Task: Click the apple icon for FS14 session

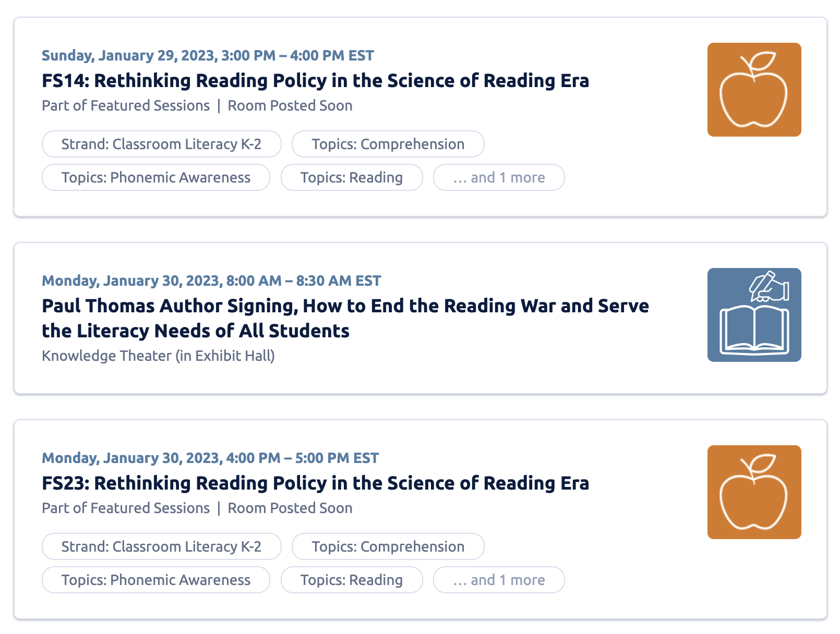Action: (x=754, y=90)
